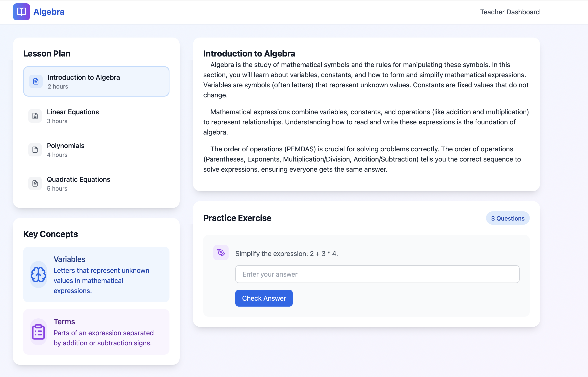Open the Teacher Dashboard link
This screenshot has width=588, height=377.
(510, 12)
